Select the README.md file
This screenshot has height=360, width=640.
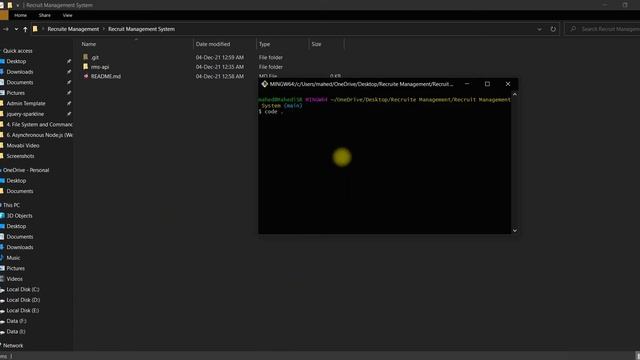[x=106, y=76]
